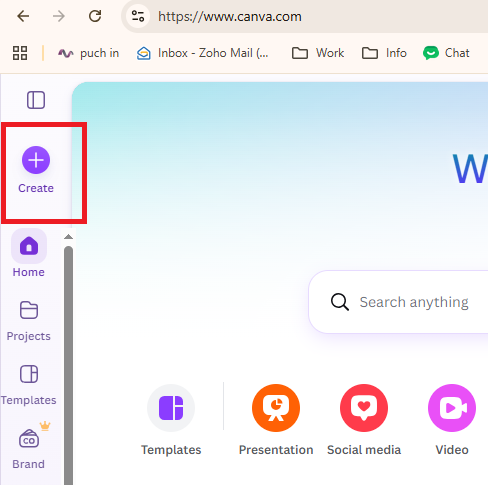
Task: Open the Chat bookmark
Action: coord(446,53)
